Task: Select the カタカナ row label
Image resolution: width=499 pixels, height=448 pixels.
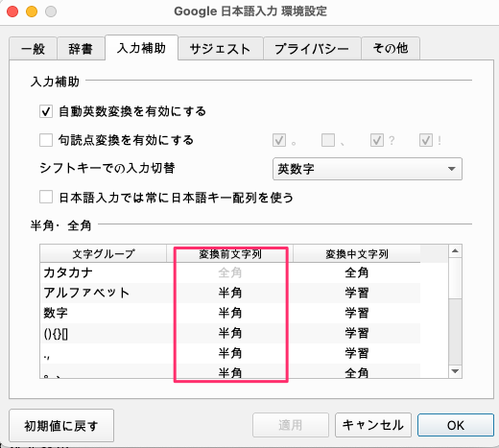Action: [x=68, y=272]
